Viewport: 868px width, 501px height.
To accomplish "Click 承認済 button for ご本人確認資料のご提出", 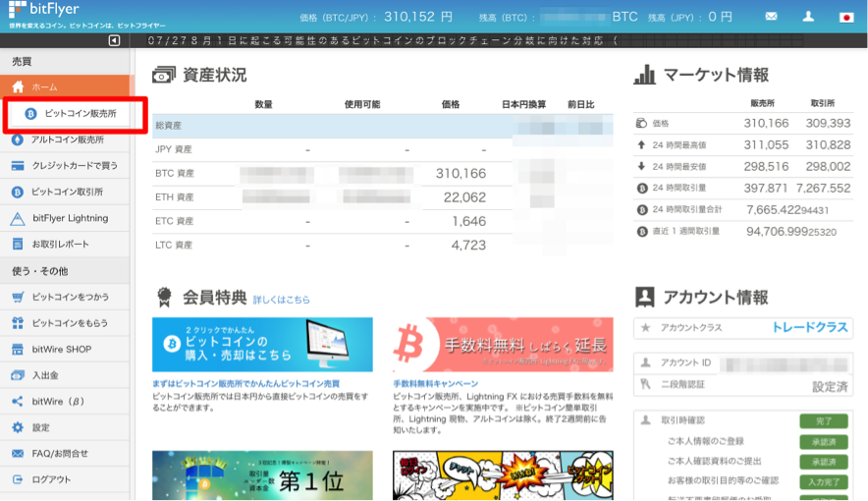I will tap(824, 462).
